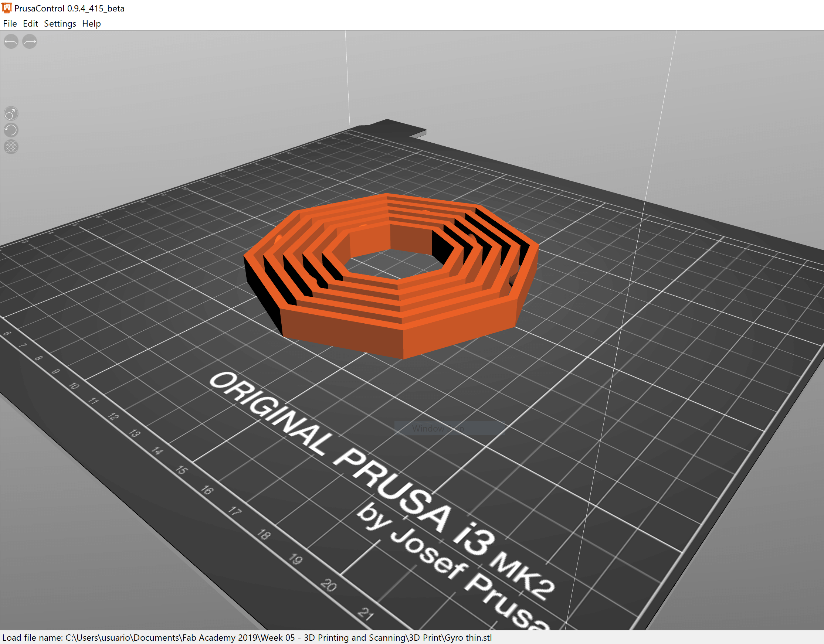Click ruler marking 20 on print bed
Image resolution: width=824 pixels, height=644 pixels.
click(x=328, y=585)
